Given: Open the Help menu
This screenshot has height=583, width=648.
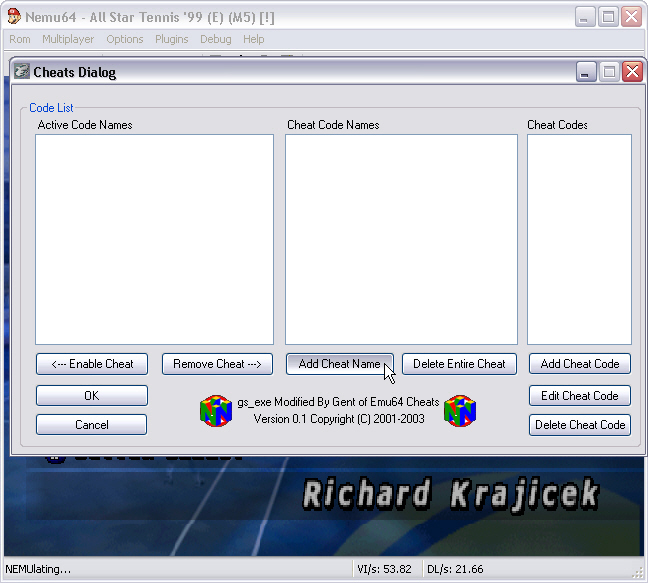Looking at the screenshot, I should [253, 39].
